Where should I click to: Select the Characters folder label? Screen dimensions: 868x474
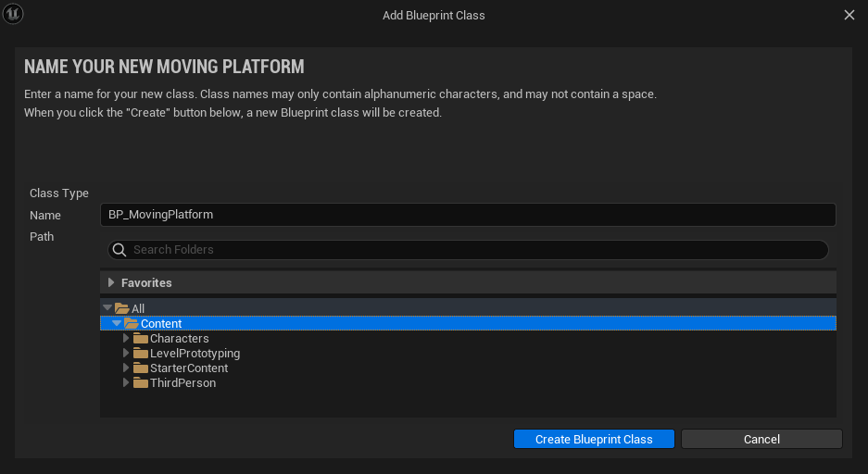point(180,339)
